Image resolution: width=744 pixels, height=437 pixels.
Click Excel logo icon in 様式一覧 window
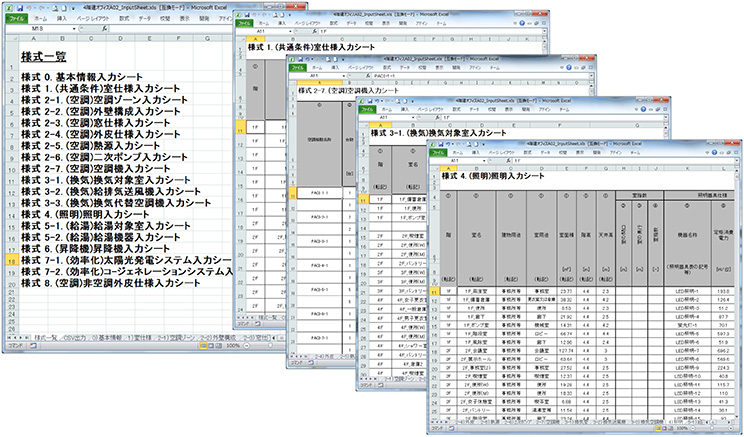click(9, 8)
